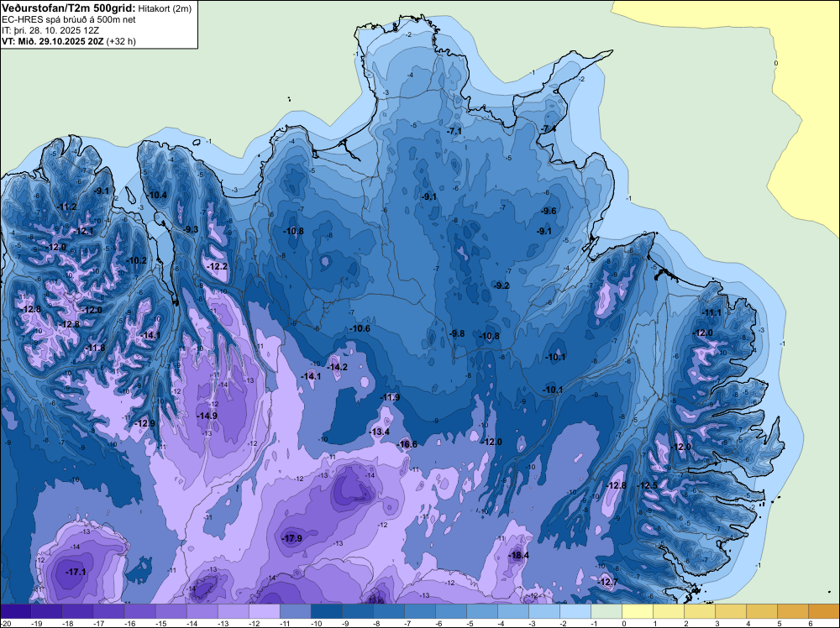The height and width of the screenshot is (628, 840).
Task: Click the -17.9 temperature value on the map
Action: (x=292, y=538)
